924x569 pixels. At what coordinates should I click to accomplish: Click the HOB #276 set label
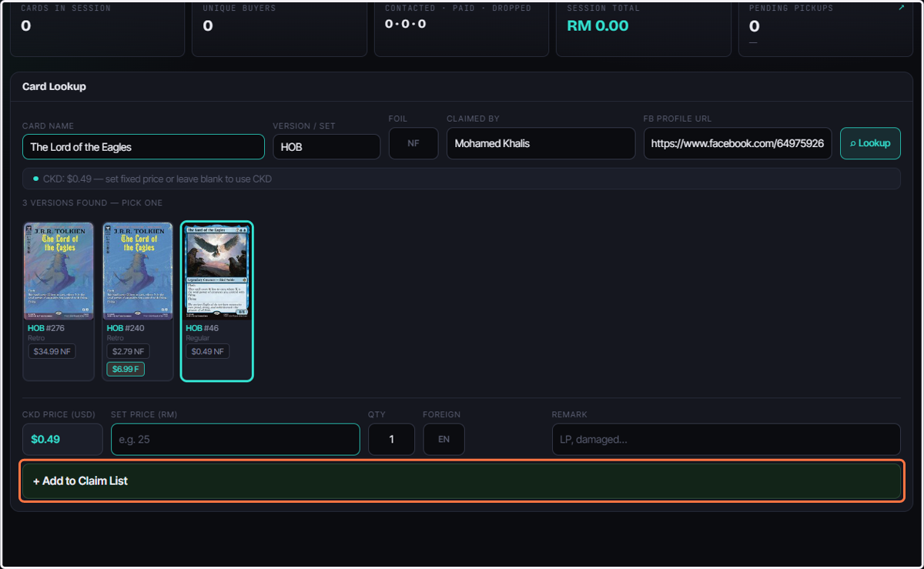46,328
